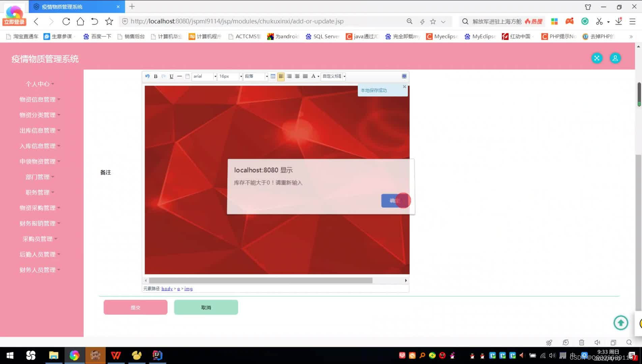
Task: Toggle underline formatting in the editor
Action: 171,76
